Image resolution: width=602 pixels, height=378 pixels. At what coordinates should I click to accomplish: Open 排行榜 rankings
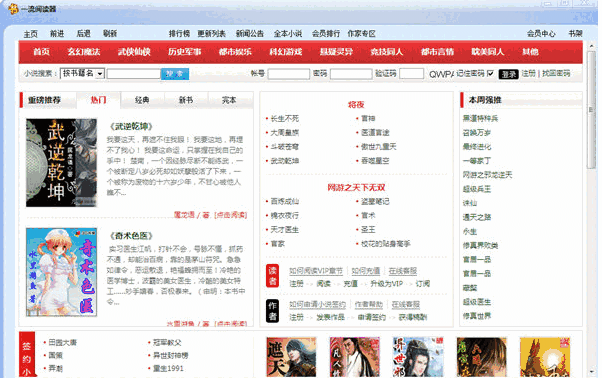[179, 34]
